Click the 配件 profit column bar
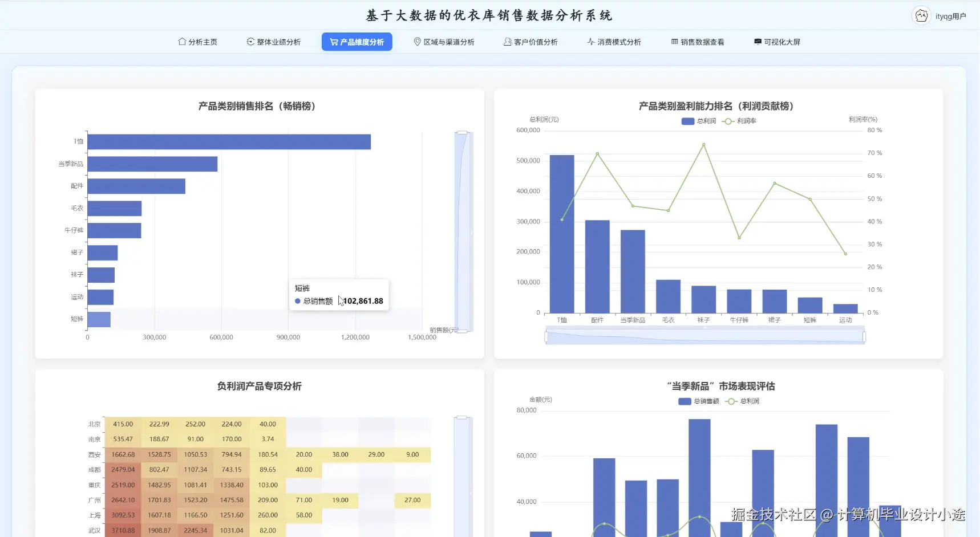 click(x=597, y=267)
